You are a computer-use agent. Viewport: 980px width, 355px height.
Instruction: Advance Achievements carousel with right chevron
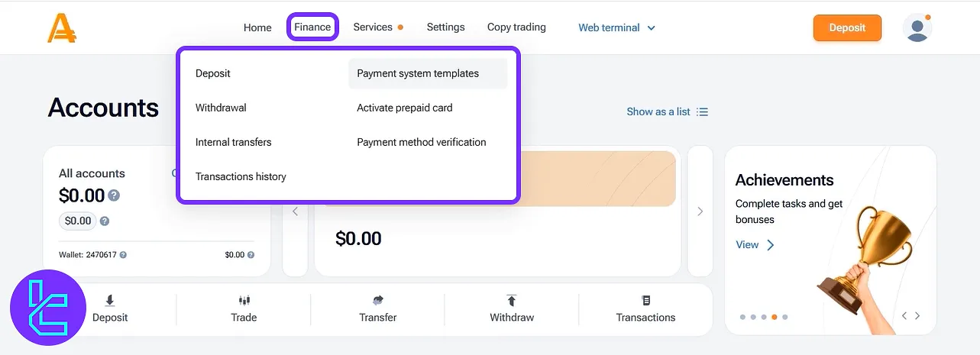[917, 316]
